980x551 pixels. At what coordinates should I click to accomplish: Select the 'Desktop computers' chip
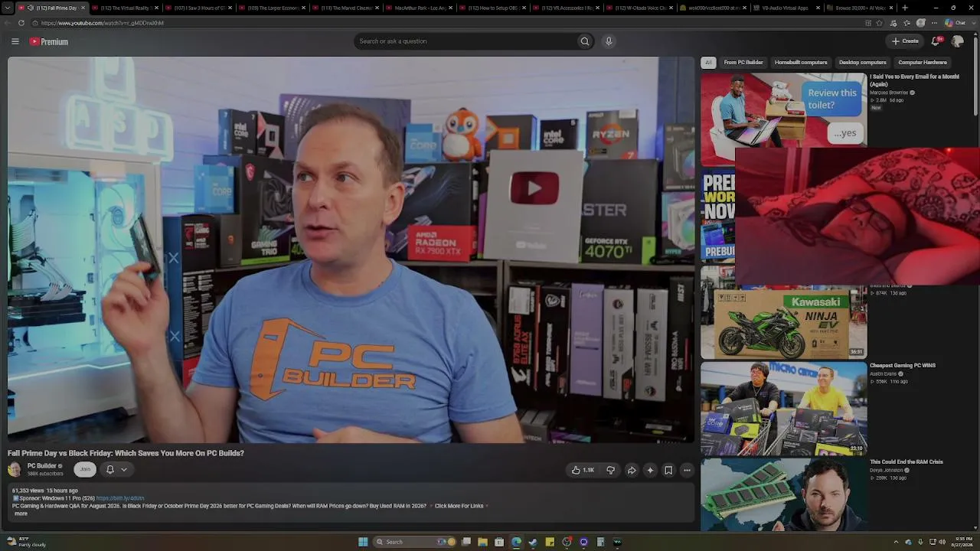[863, 63]
